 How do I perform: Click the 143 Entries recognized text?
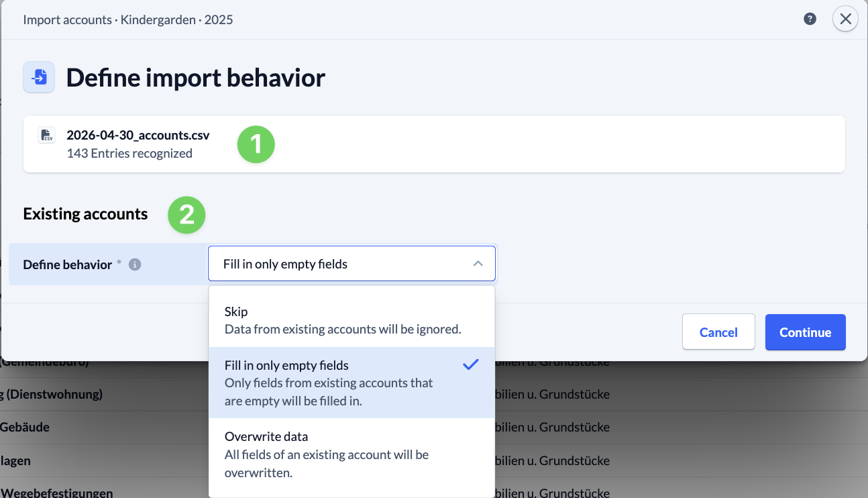[x=129, y=154]
